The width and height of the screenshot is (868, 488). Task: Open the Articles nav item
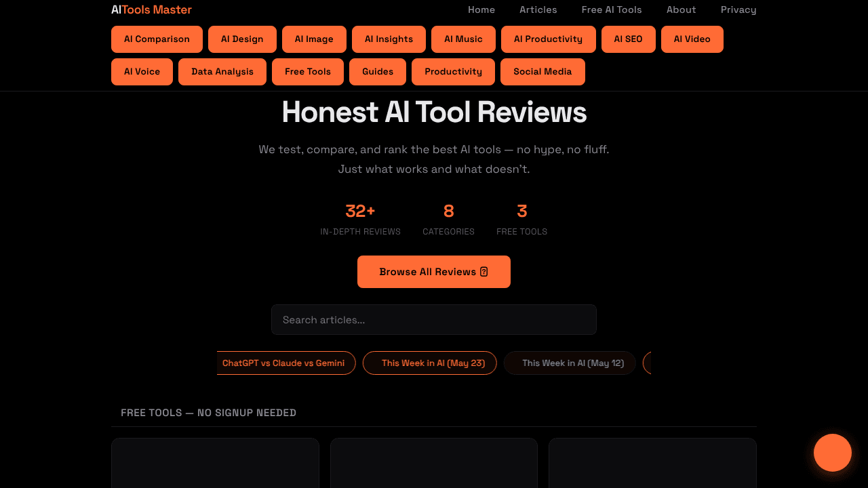point(538,9)
